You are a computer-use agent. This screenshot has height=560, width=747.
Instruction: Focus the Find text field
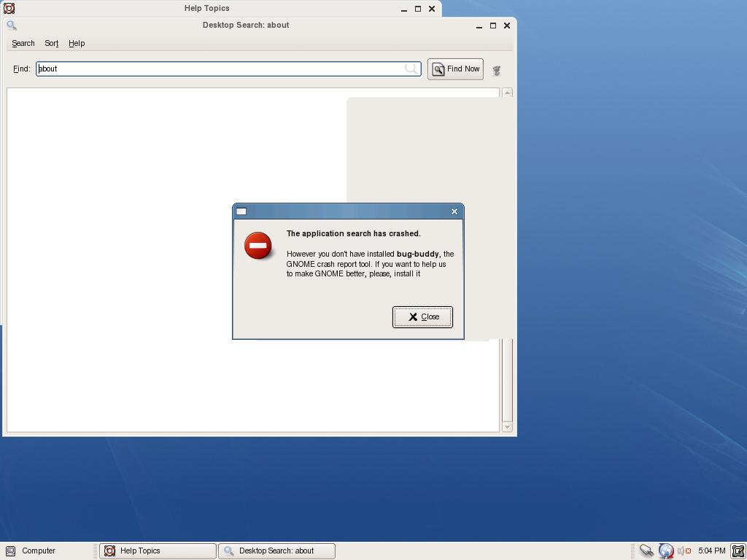(x=228, y=69)
